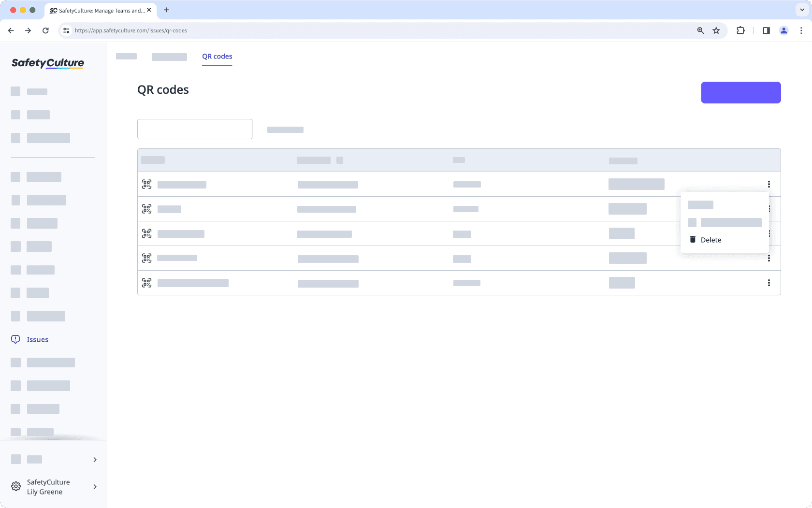
Task: Click the Issues icon in the sidebar
Action: click(x=15, y=339)
